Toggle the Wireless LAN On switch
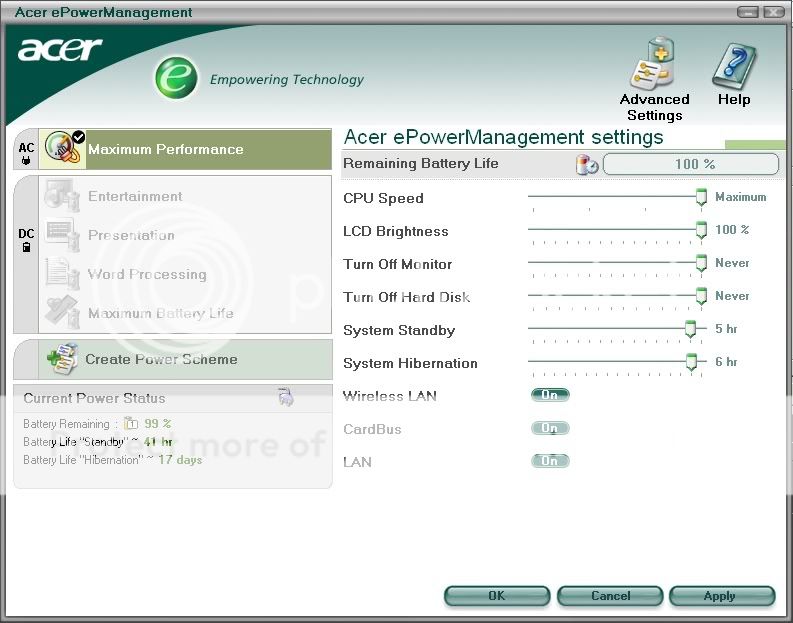Image resolution: width=793 pixels, height=623 pixels. [550, 395]
